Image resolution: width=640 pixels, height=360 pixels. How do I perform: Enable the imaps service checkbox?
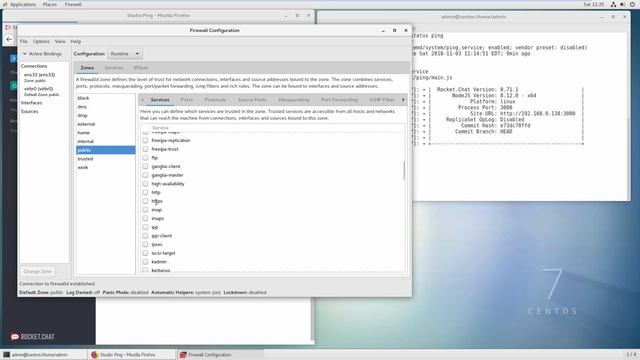pyautogui.click(x=145, y=218)
